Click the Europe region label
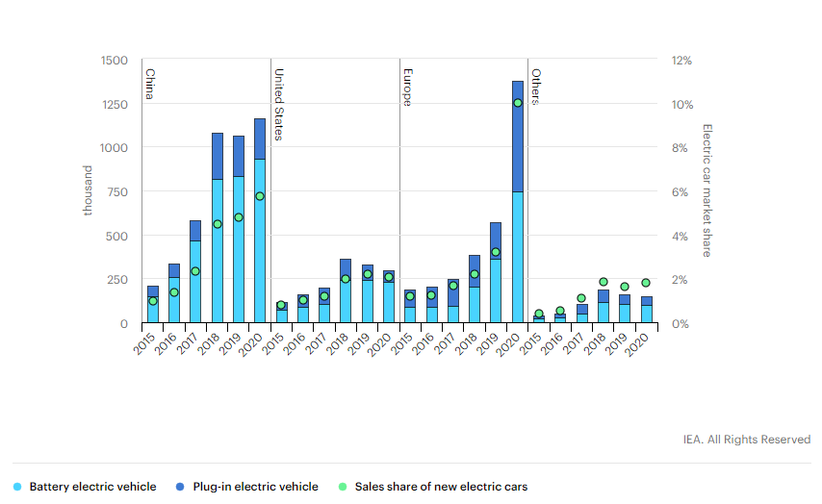The height and width of the screenshot is (504, 822). (408, 88)
